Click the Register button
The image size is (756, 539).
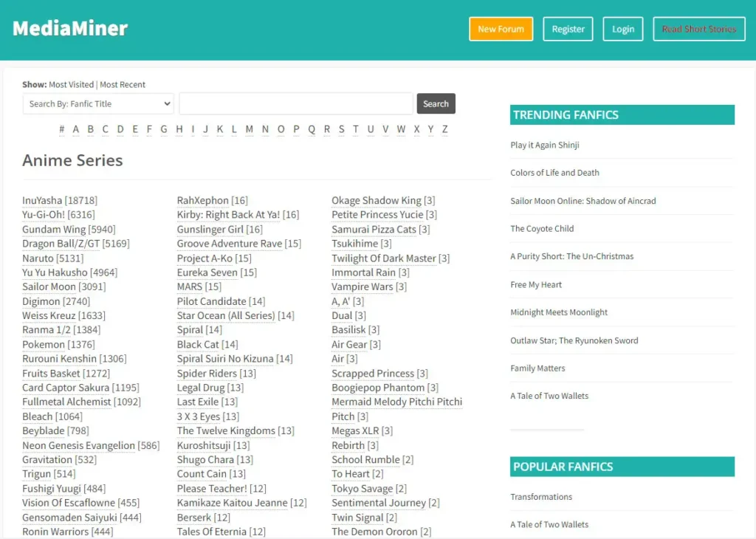(568, 30)
